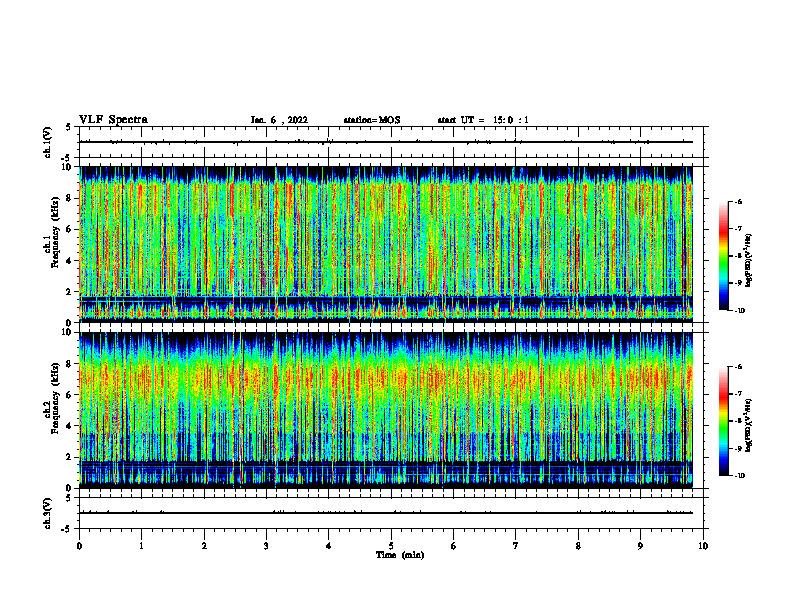The width and height of the screenshot is (792, 612).
Task: Click time axis tick label "8"
Action: [x=578, y=546]
